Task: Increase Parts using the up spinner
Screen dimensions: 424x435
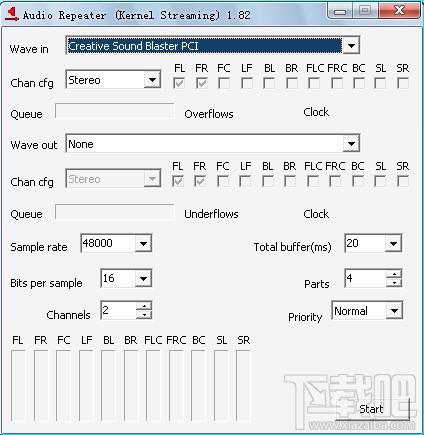Action: pyautogui.click(x=394, y=274)
